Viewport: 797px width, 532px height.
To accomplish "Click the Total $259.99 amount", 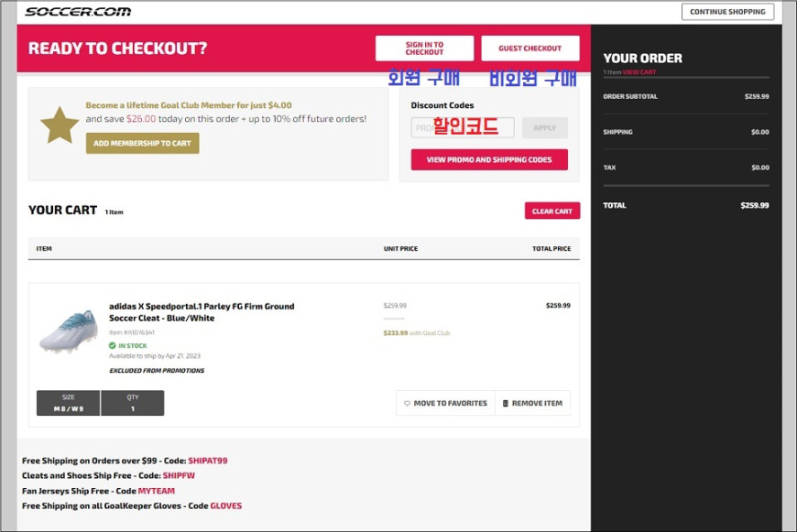I will point(754,205).
